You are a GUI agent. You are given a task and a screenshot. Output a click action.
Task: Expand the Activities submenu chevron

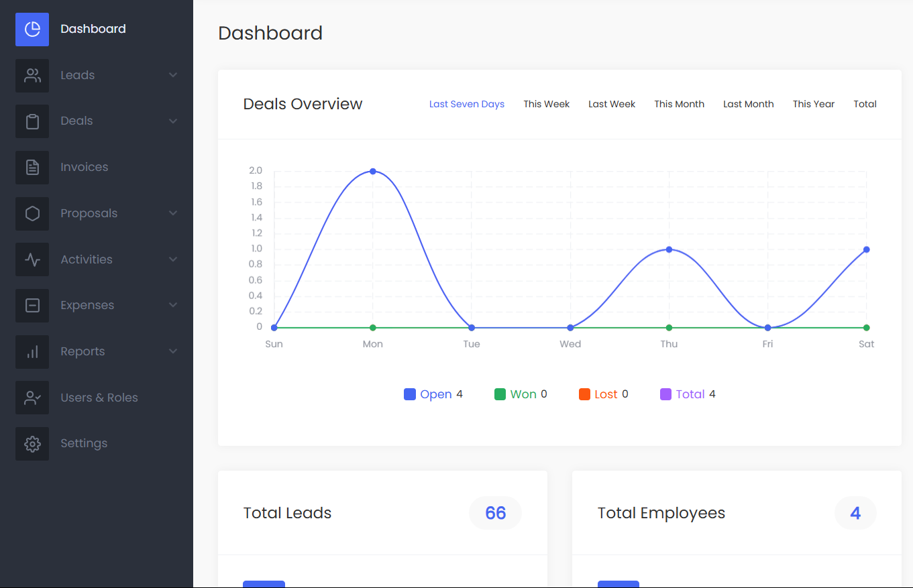click(173, 259)
